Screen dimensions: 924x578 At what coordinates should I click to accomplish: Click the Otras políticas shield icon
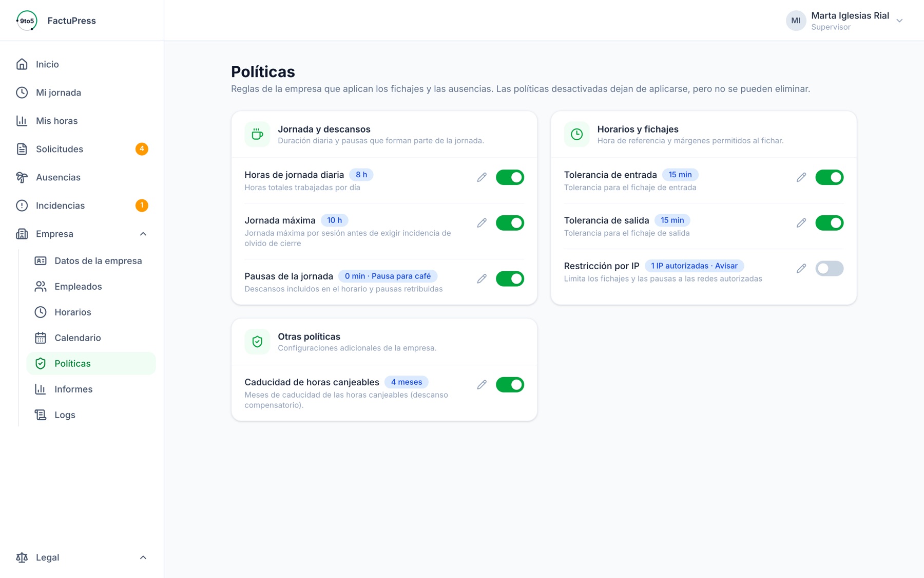(257, 342)
